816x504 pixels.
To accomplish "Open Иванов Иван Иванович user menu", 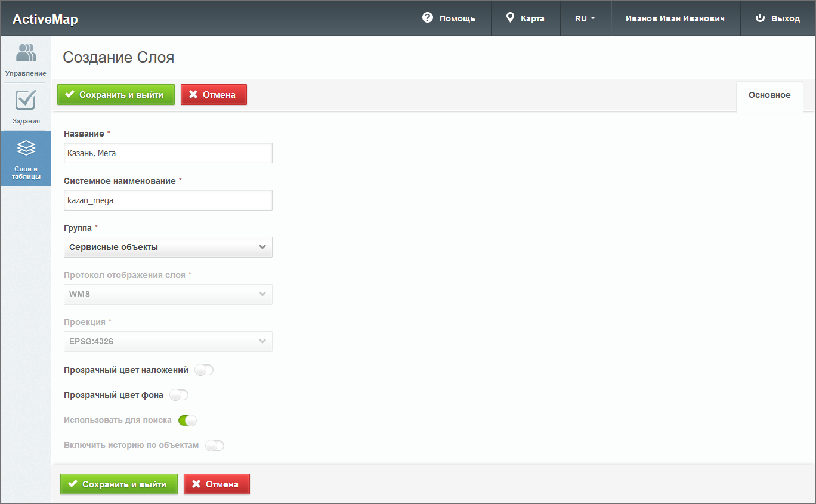I will (x=675, y=18).
